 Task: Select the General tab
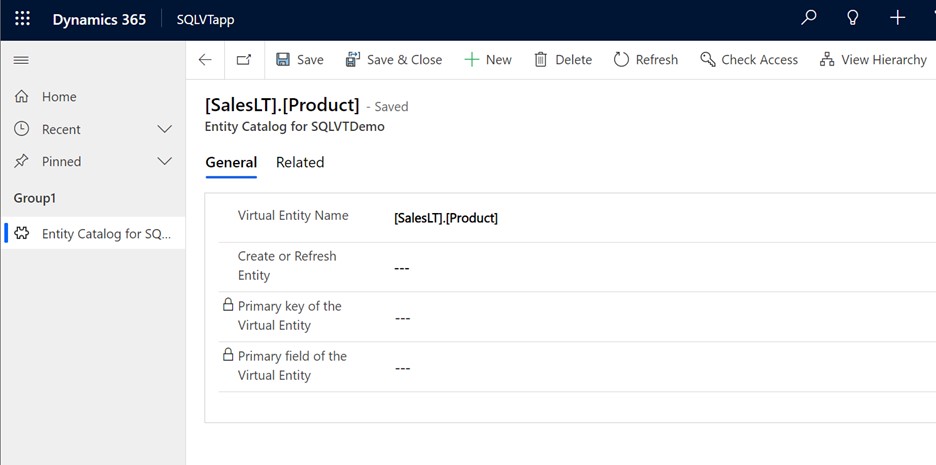tap(231, 162)
